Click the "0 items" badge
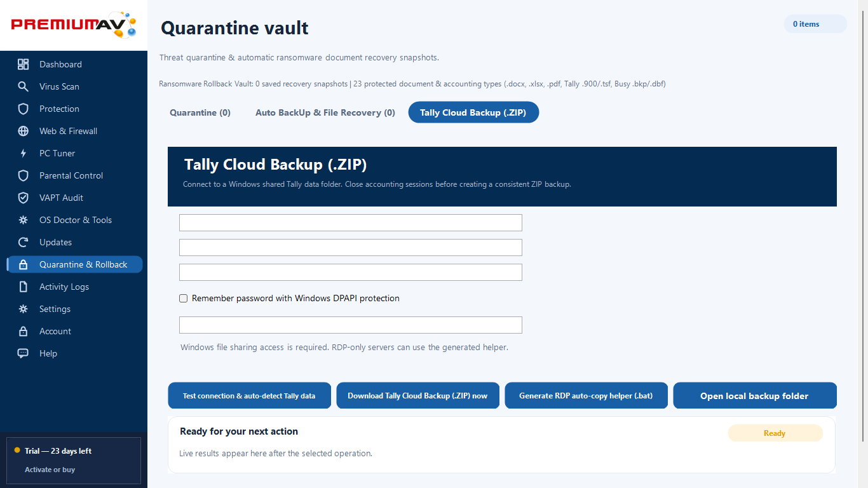The image size is (868, 488). click(815, 24)
